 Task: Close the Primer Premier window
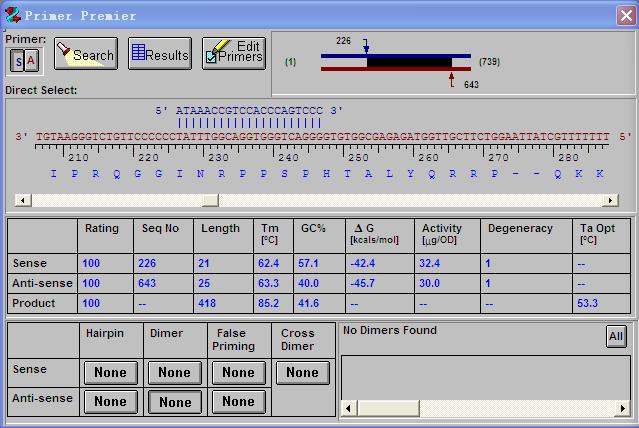tap(626, 16)
